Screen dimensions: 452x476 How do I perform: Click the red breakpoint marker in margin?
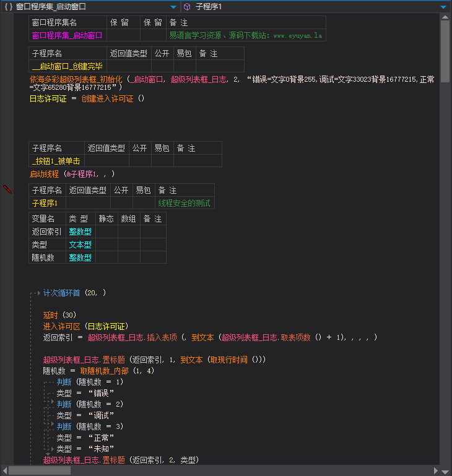point(8,189)
